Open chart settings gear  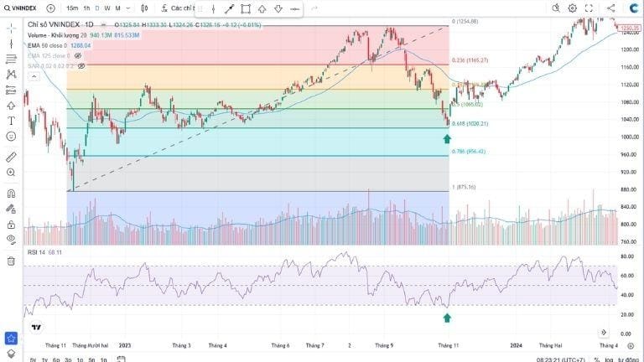(572, 8)
